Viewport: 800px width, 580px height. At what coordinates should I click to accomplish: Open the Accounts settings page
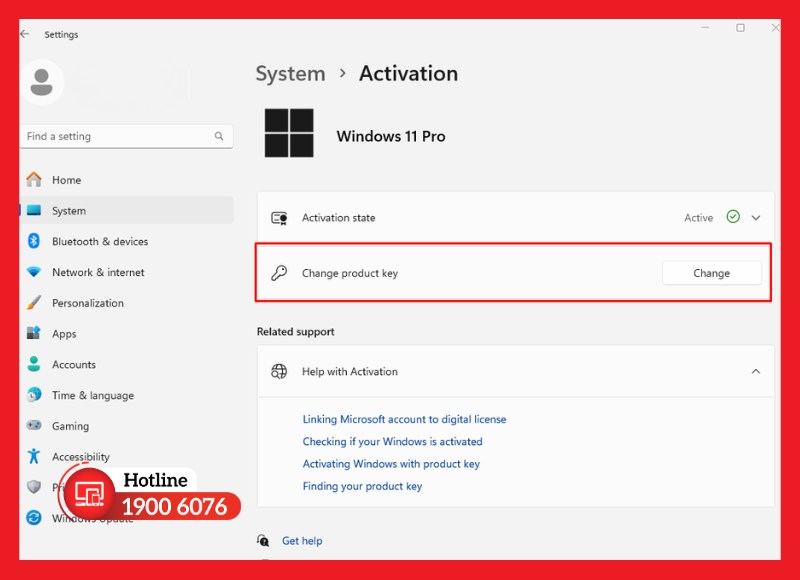click(x=127, y=364)
